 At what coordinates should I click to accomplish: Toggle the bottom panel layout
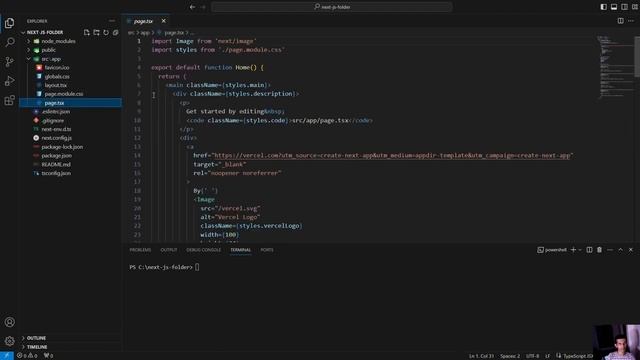point(614,7)
